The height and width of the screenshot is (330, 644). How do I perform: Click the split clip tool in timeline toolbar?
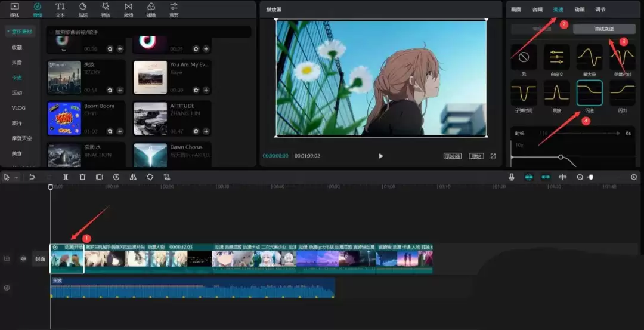point(66,177)
